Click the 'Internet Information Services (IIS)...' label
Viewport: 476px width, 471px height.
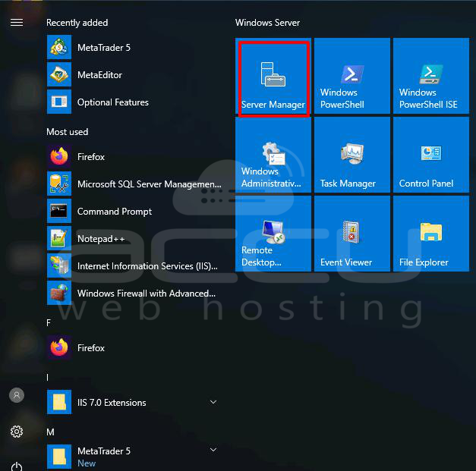coord(147,266)
